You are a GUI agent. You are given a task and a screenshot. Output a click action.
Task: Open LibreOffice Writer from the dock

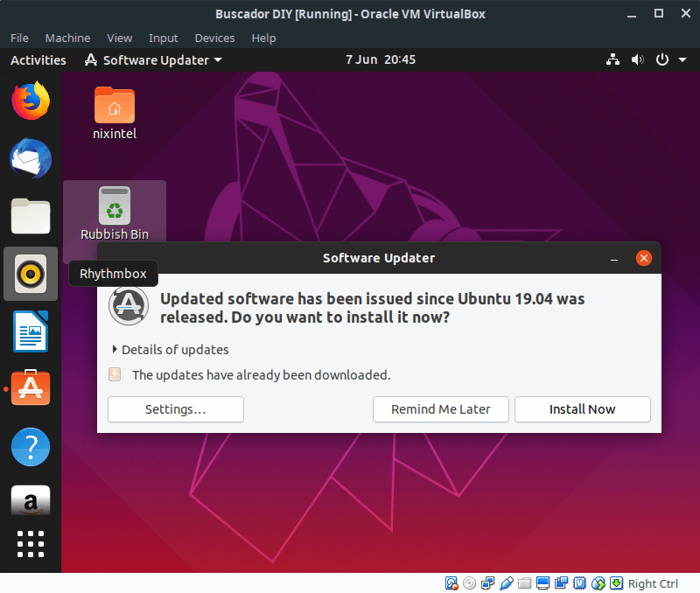tap(31, 331)
